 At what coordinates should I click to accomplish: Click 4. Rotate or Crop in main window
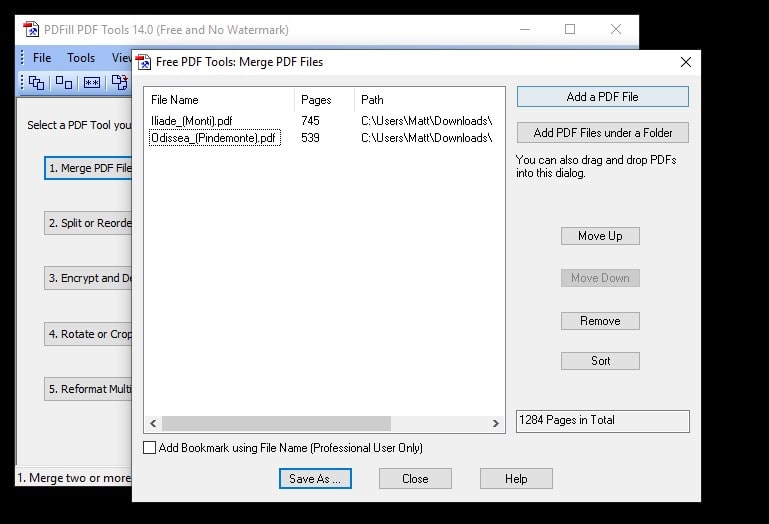pyautogui.click(x=89, y=334)
